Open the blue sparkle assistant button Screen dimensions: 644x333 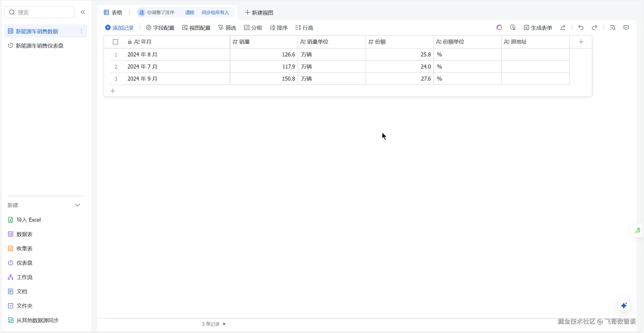point(624,305)
